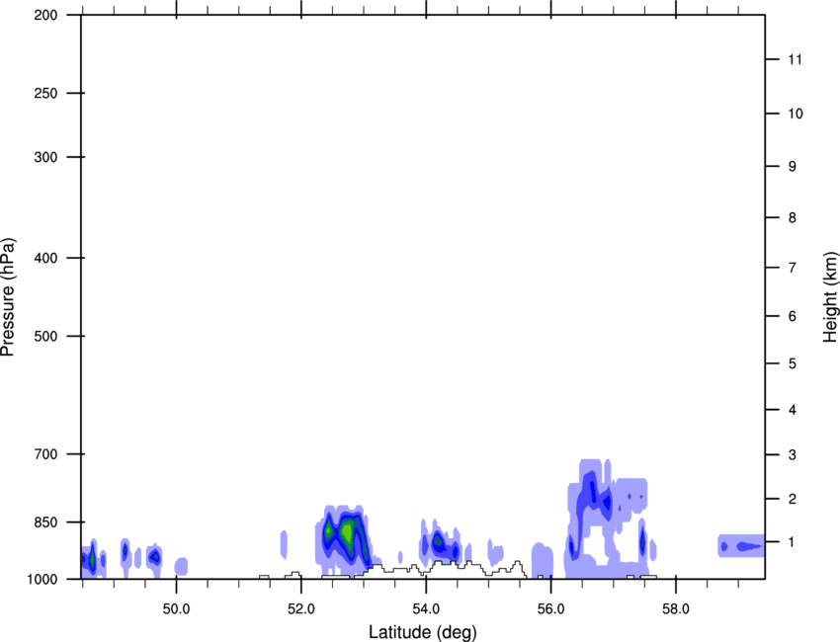The image size is (840, 642).
Task: Pick the 3 km height label
Action: (x=793, y=454)
